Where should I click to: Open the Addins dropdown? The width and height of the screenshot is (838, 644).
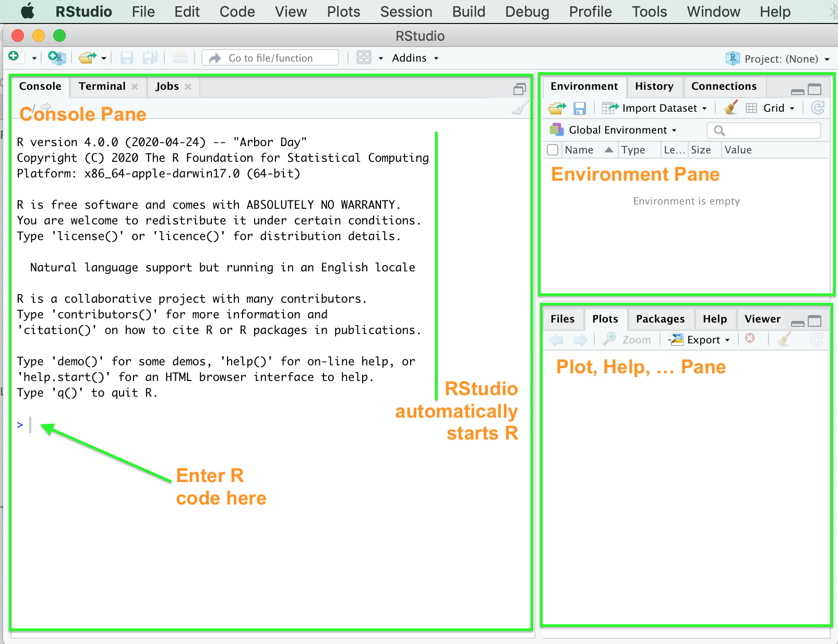click(x=415, y=58)
